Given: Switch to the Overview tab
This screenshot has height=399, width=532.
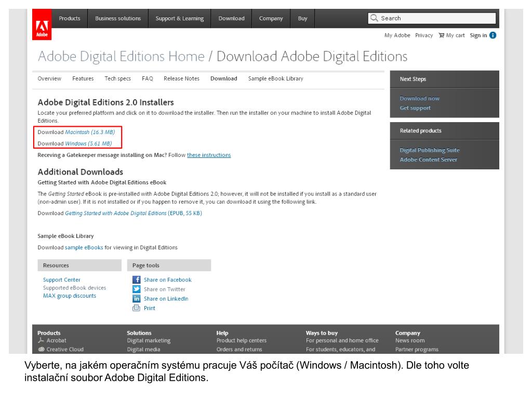Looking at the screenshot, I should click(49, 78).
